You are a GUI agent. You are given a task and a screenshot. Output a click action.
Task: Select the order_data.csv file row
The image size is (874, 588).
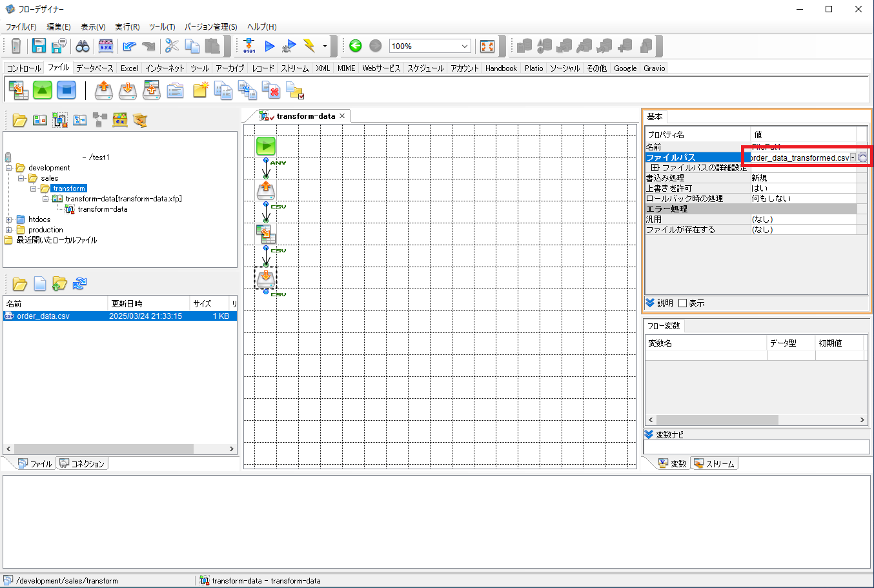coord(120,316)
